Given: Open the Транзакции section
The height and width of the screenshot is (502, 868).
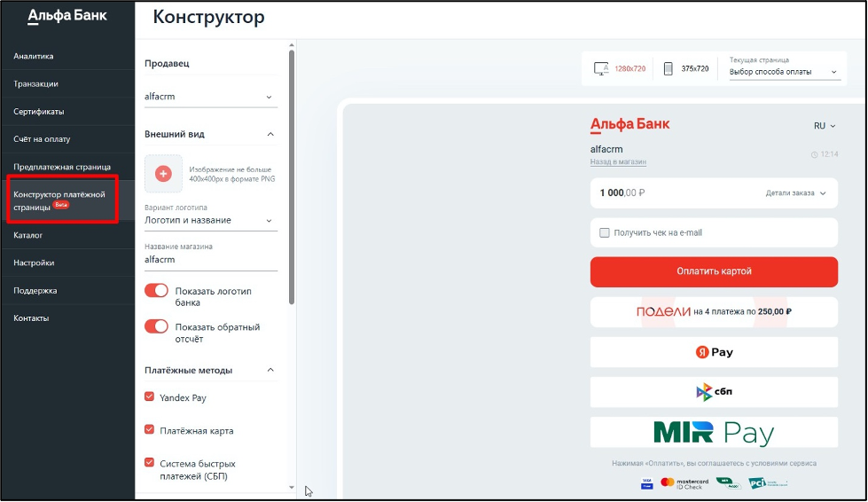Looking at the screenshot, I should click(36, 83).
